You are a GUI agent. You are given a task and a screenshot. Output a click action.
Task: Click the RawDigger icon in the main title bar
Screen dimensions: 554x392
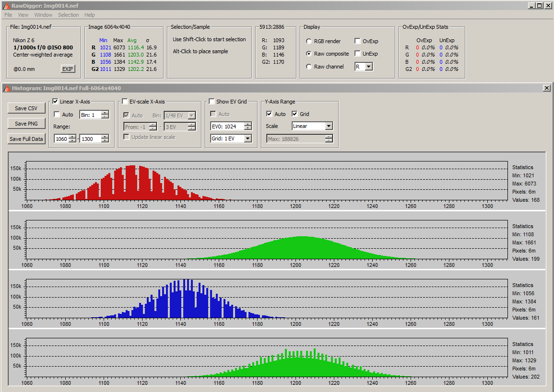6,6
